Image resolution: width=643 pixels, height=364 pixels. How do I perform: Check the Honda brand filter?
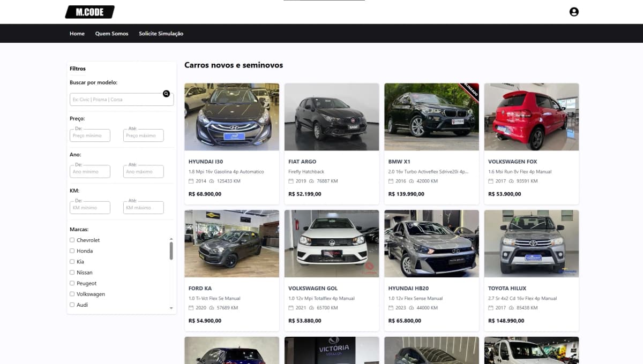72,251
